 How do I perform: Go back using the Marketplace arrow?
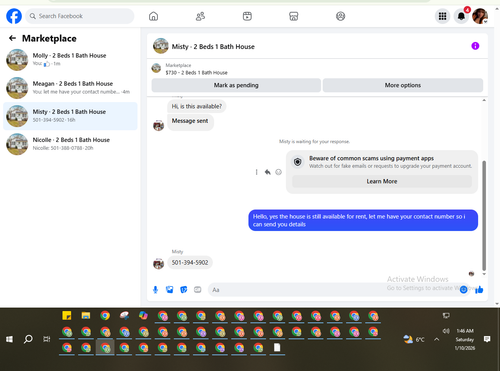pos(12,38)
